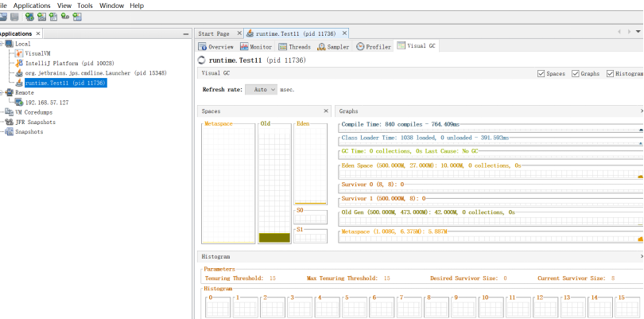Close the Applications panel tab
Image resolution: width=644 pixels, height=319 pixels.
tap(38, 33)
